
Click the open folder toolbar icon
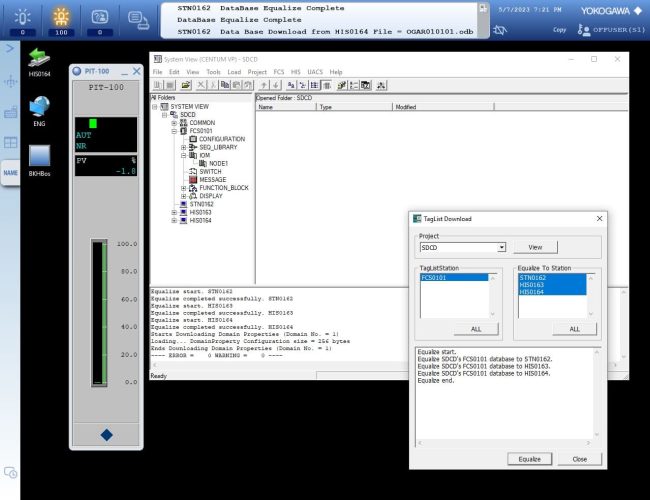coord(186,85)
